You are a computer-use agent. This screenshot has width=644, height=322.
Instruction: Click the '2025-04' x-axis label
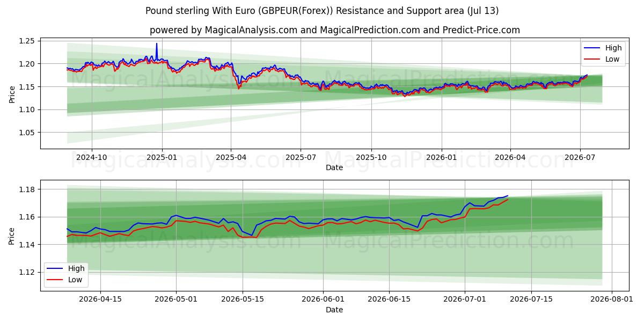231,157
